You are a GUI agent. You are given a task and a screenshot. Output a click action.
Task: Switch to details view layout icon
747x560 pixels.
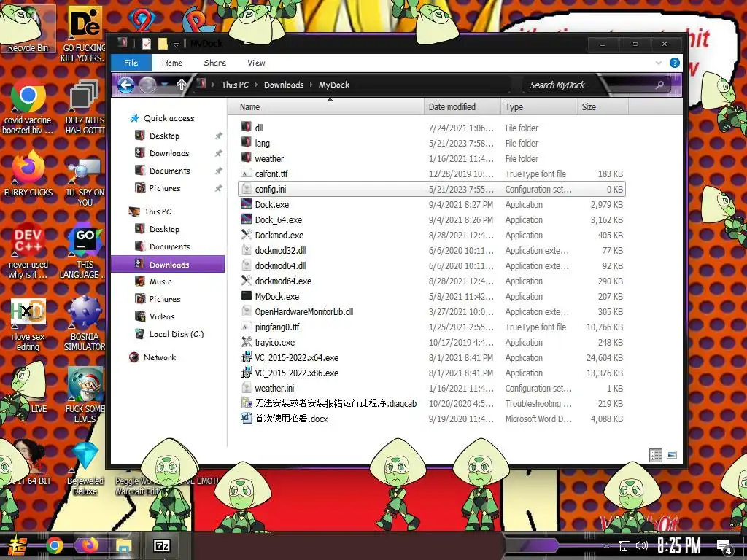pyautogui.click(x=656, y=455)
